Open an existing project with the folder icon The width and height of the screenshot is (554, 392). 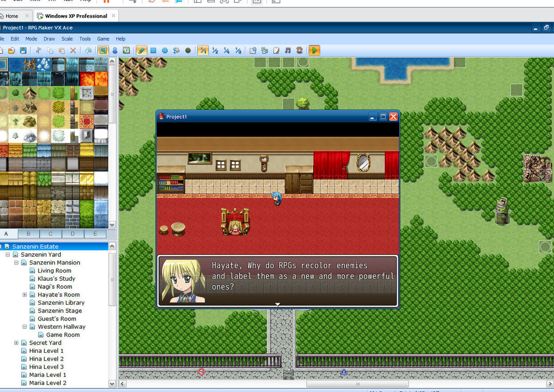[12, 50]
